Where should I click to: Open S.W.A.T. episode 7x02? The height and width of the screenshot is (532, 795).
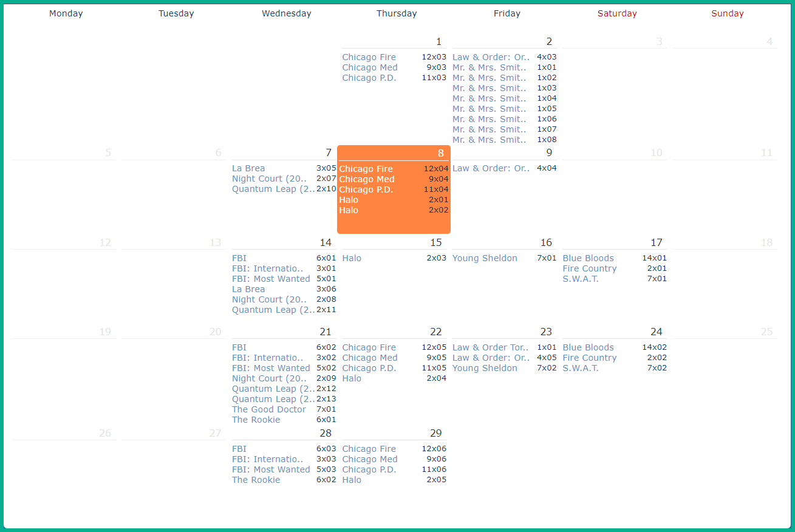[x=581, y=368]
